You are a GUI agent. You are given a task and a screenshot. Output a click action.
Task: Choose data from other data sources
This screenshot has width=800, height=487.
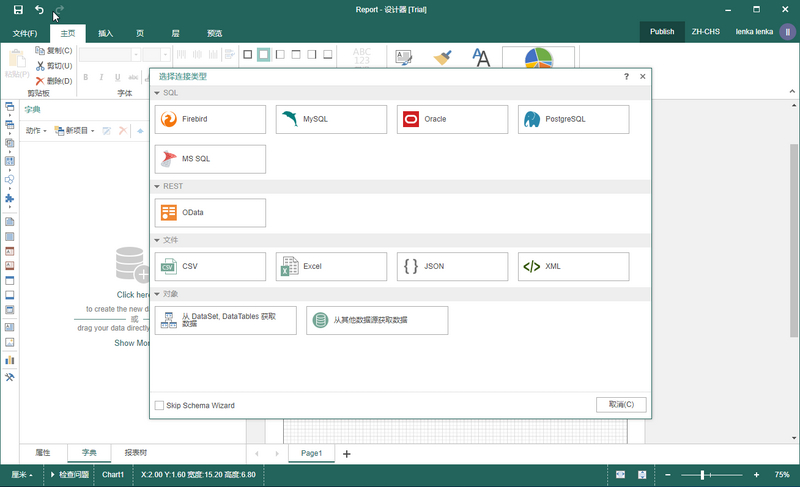click(x=377, y=320)
